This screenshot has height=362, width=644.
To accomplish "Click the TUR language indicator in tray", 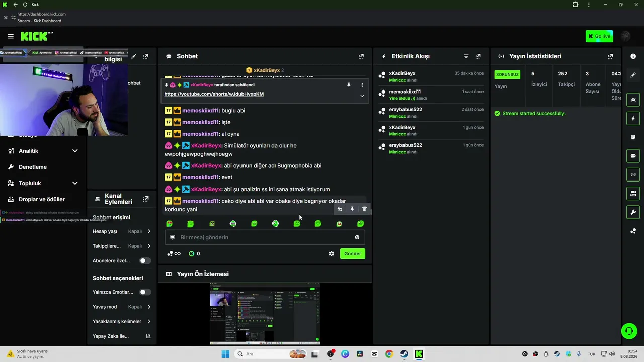I will point(591,354).
